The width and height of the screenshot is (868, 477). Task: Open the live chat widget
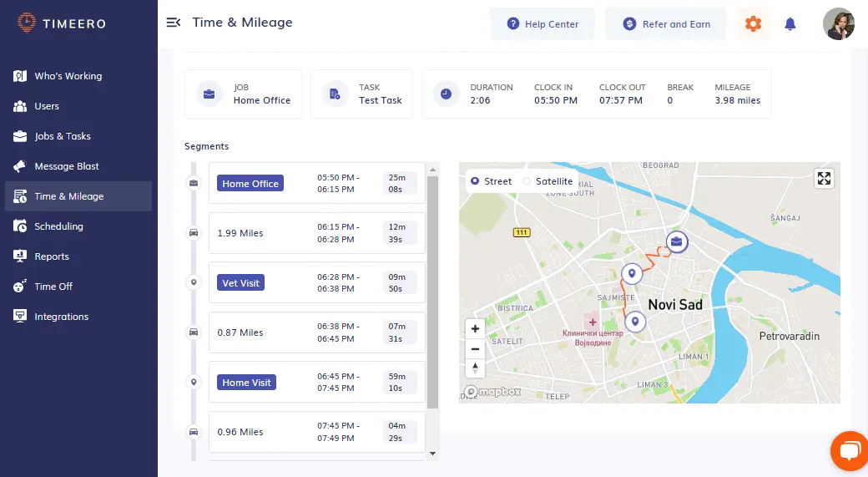click(849, 452)
